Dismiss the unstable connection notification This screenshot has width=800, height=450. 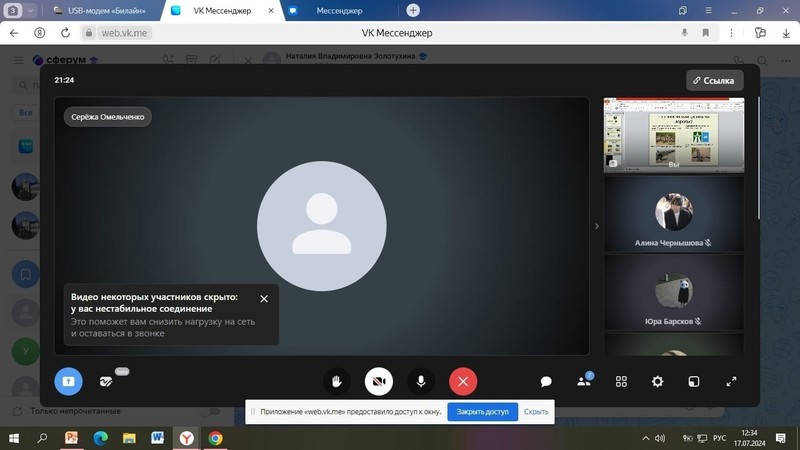pyautogui.click(x=264, y=298)
